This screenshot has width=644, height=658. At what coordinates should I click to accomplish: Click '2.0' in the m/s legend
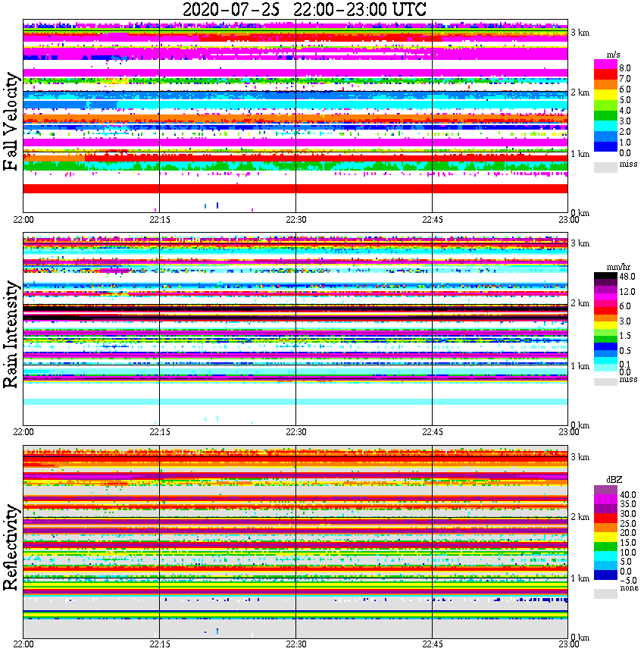coord(625,132)
